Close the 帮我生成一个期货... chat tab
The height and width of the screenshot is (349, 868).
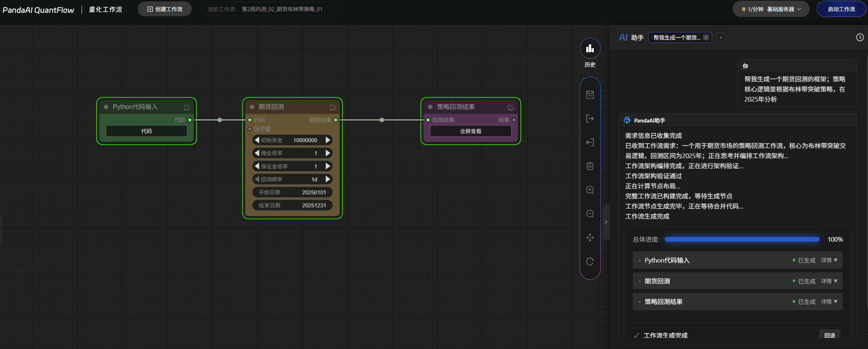(706, 37)
